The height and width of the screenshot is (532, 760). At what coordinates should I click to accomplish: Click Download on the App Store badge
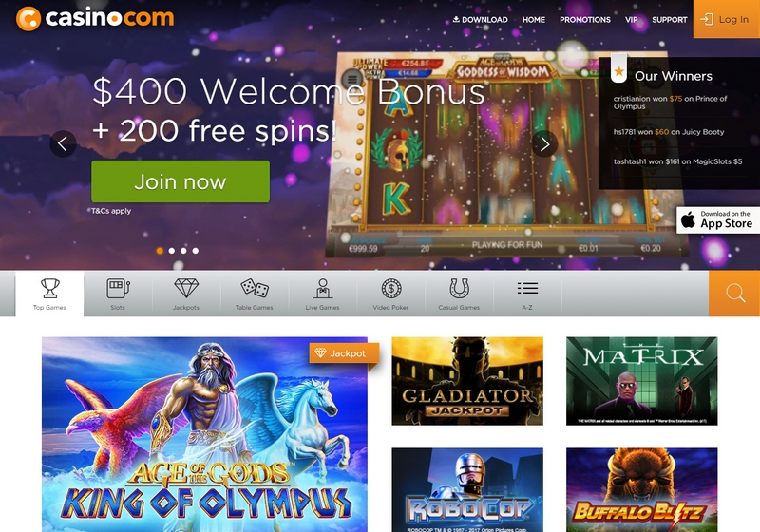[x=718, y=220]
